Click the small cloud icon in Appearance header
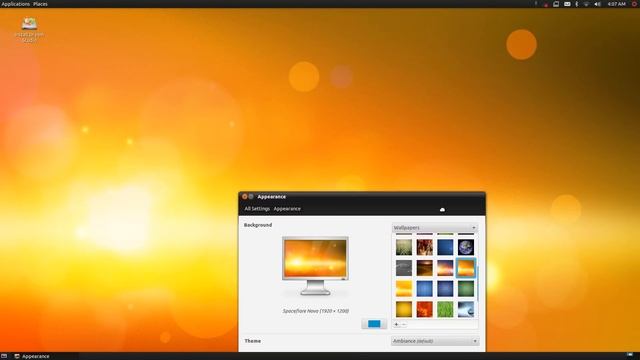This screenshot has height=360, width=640. pos(442,209)
